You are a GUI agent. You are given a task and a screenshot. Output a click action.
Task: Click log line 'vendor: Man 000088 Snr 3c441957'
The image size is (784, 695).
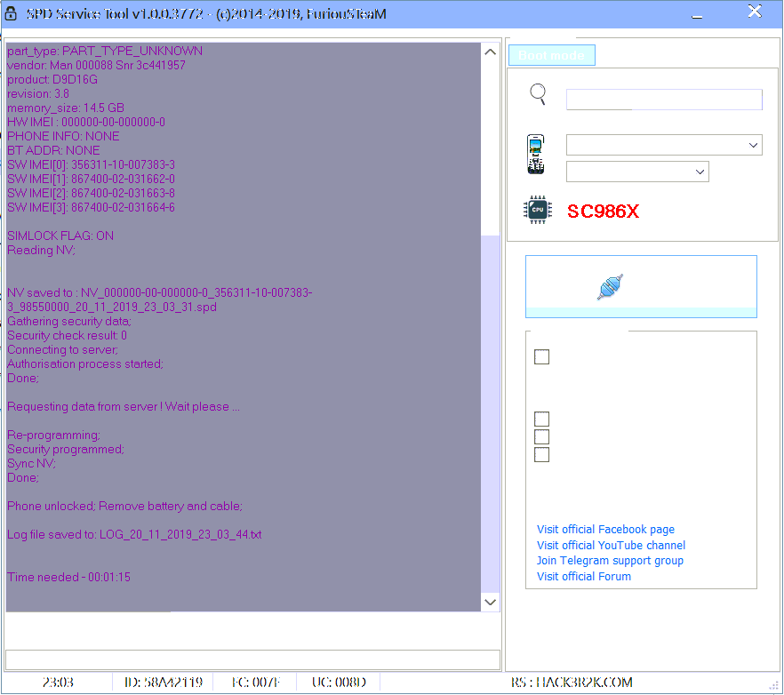96,66
